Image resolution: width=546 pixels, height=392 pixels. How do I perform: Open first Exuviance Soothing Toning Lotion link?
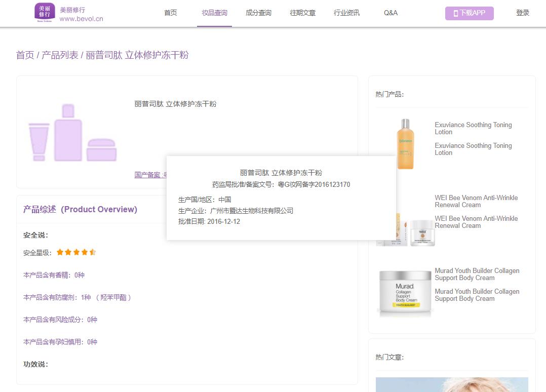473,128
